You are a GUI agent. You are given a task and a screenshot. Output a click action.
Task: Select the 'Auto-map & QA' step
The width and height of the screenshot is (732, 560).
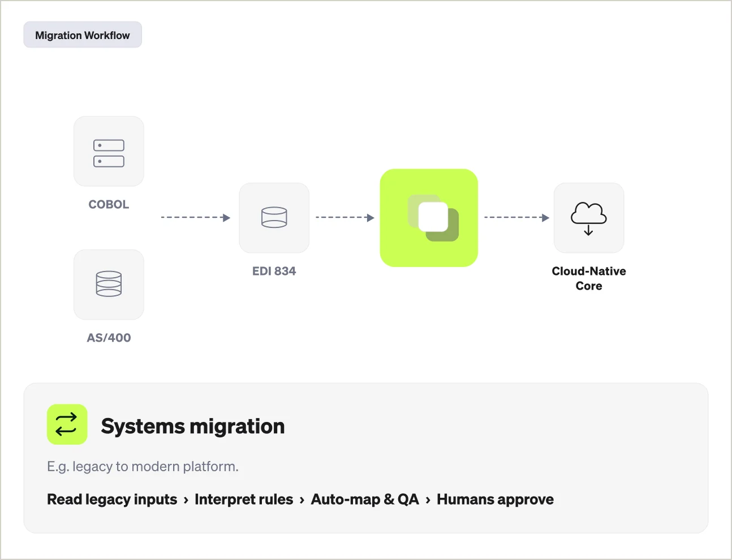pyautogui.click(x=365, y=499)
